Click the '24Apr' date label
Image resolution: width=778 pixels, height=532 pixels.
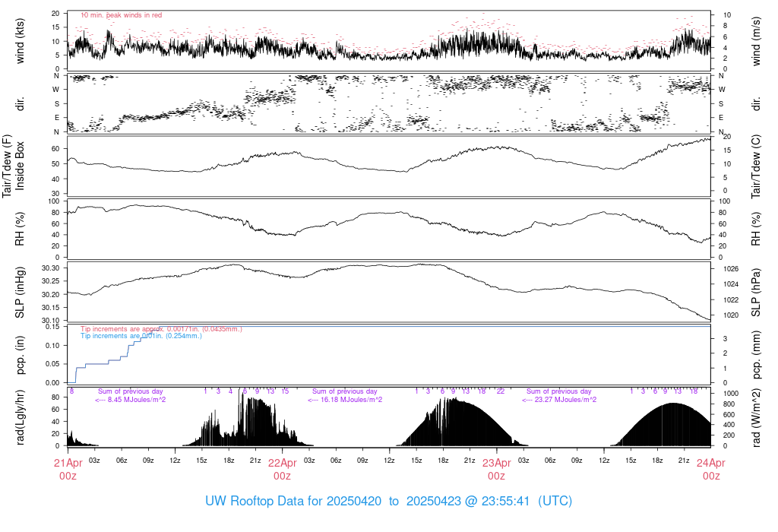click(x=711, y=463)
